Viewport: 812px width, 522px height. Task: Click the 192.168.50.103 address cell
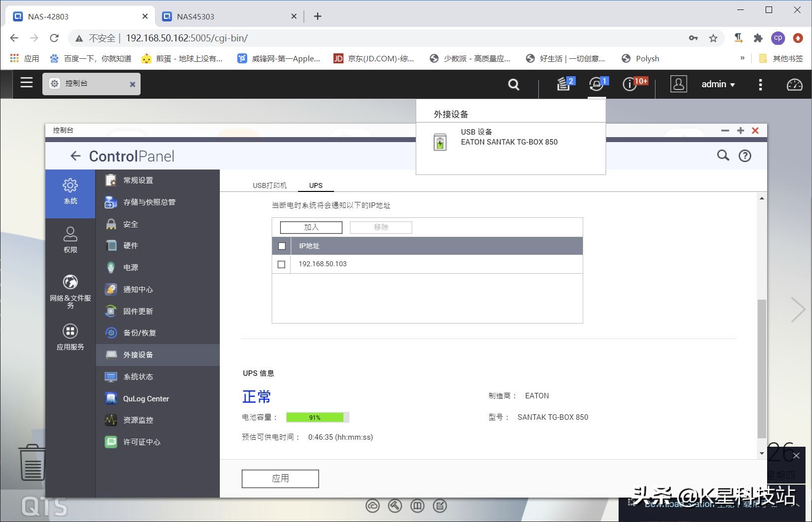[x=323, y=264]
